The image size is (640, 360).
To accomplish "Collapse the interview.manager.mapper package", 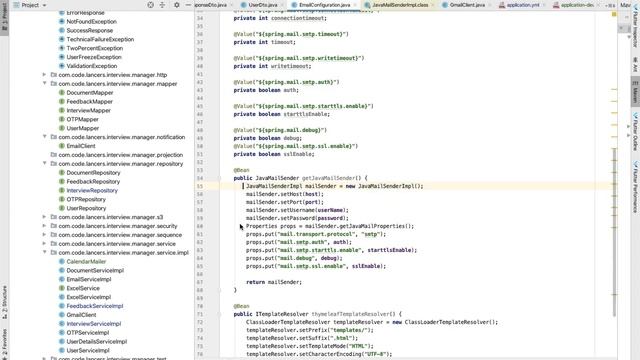I will (x=44, y=83).
